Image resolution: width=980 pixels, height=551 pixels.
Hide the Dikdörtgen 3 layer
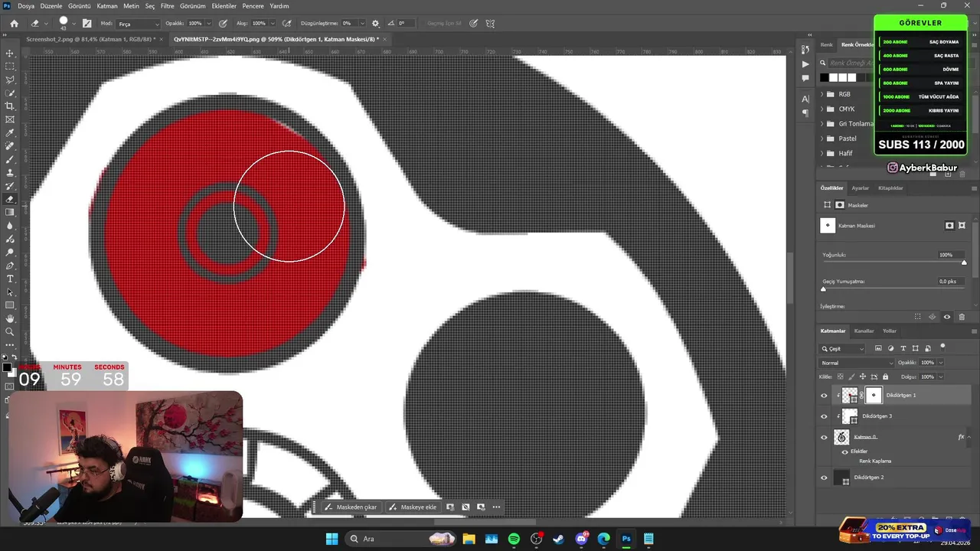pos(824,416)
